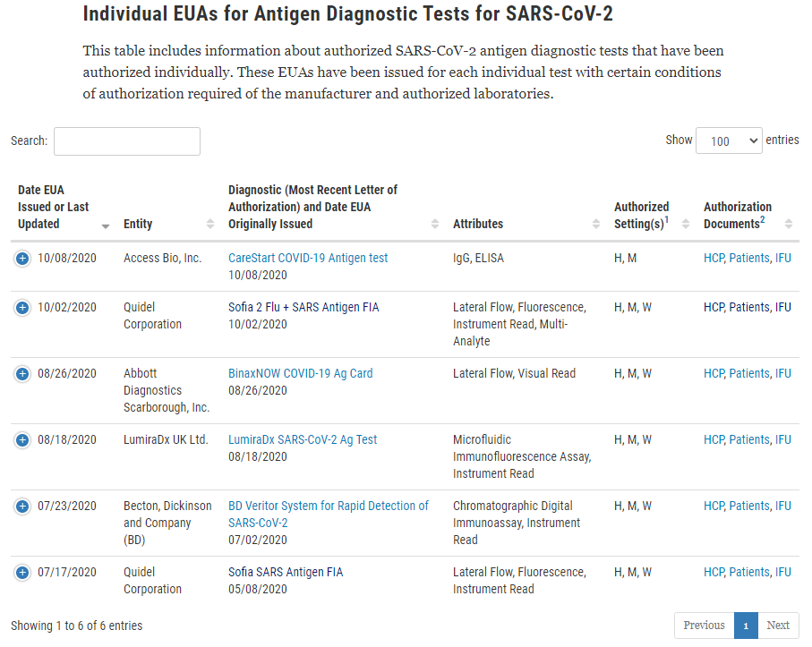Open BinaxNOW COVID-19 Ag Card link

(x=300, y=373)
